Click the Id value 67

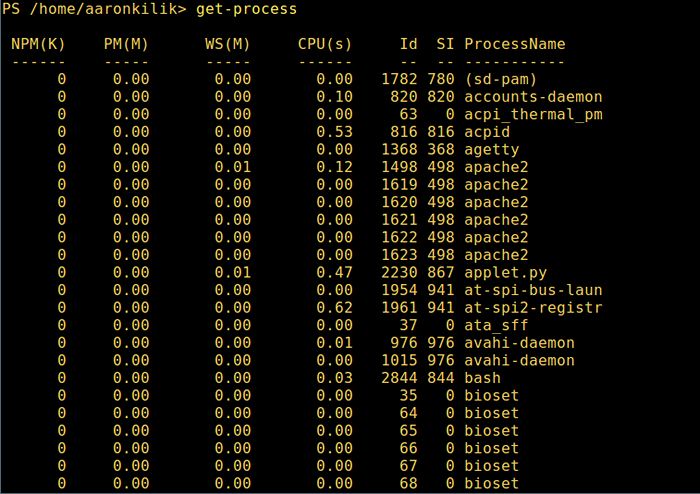coord(408,466)
